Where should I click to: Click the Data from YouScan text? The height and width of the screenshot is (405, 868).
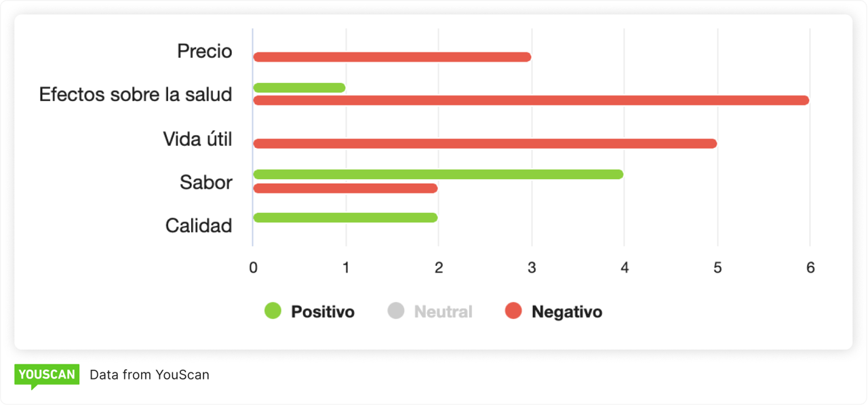point(149,374)
